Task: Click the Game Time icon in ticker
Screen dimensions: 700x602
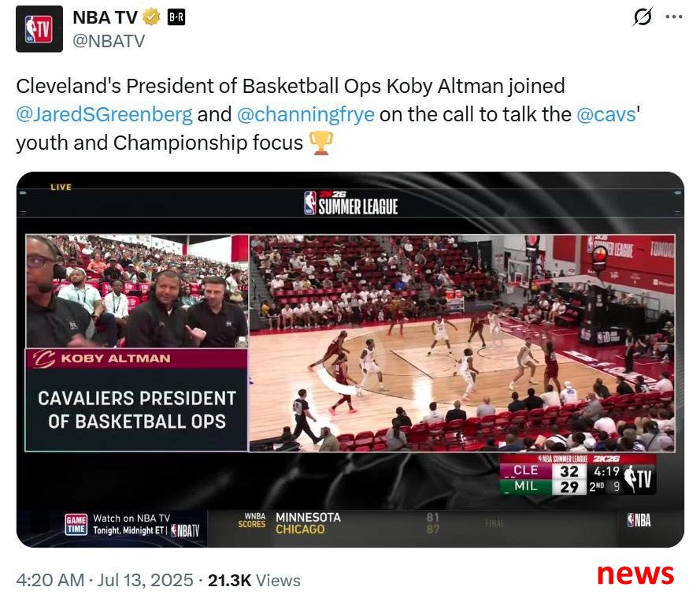Action: 76,524
